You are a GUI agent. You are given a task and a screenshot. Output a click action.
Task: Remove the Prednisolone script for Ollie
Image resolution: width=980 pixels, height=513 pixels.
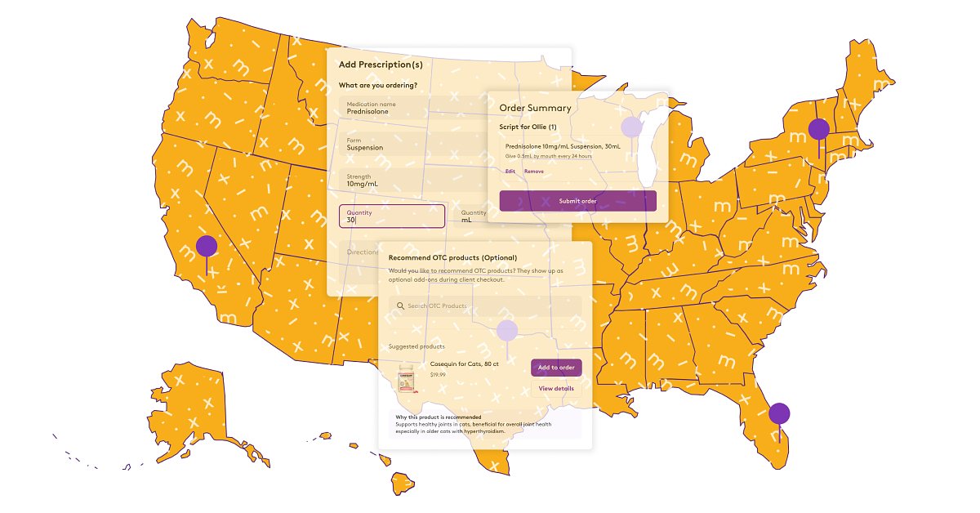click(533, 172)
